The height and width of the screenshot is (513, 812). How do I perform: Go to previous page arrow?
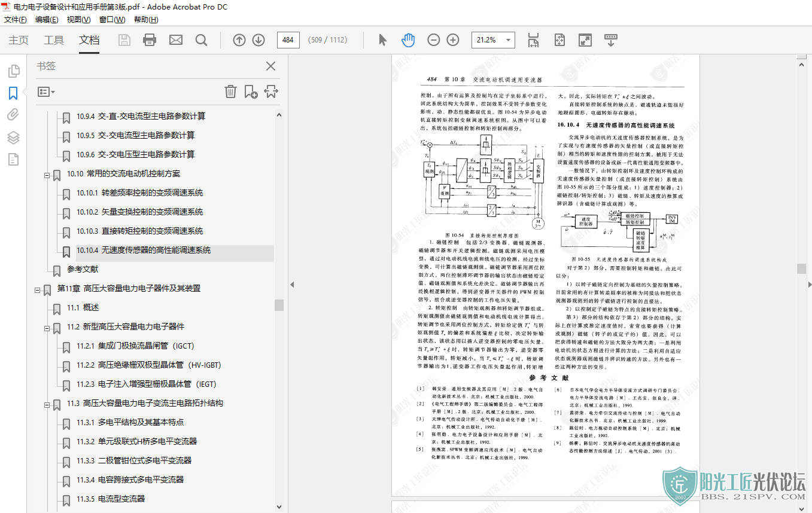[x=239, y=40]
